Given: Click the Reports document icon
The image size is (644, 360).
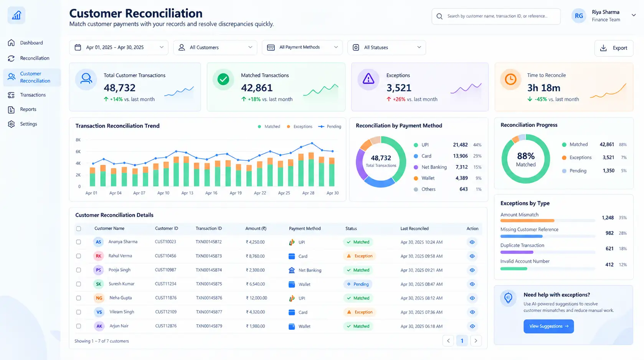Looking at the screenshot, I should 11,109.
